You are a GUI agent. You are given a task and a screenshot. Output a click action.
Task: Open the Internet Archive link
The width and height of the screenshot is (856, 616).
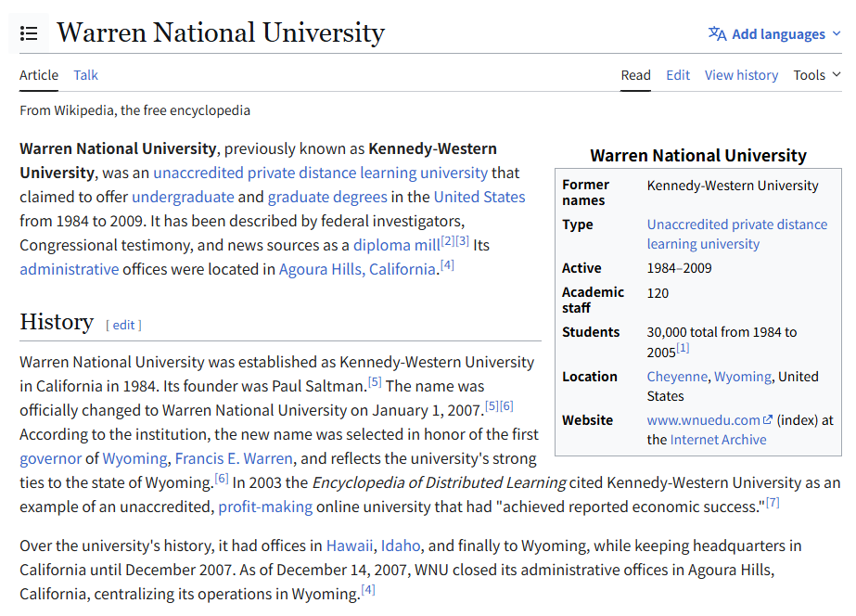pos(718,440)
